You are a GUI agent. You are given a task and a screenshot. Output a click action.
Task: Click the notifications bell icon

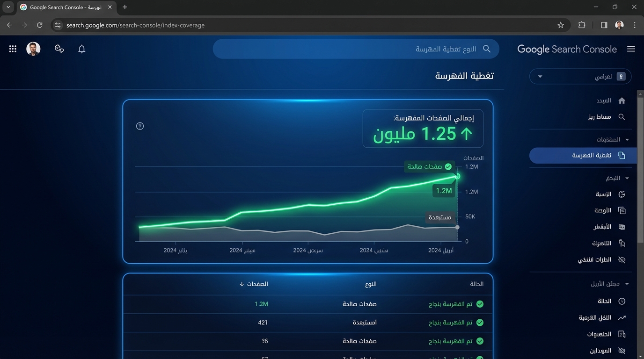[81, 49]
